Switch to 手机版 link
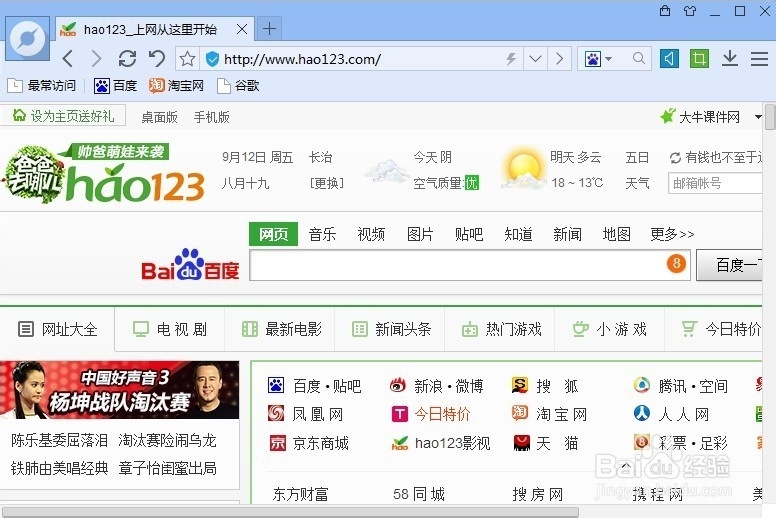This screenshot has width=776, height=518. pyautogui.click(x=212, y=117)
